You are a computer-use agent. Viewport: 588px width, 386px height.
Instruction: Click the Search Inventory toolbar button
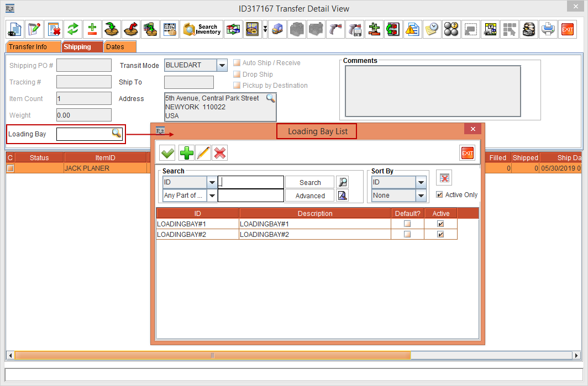[202, 29]
